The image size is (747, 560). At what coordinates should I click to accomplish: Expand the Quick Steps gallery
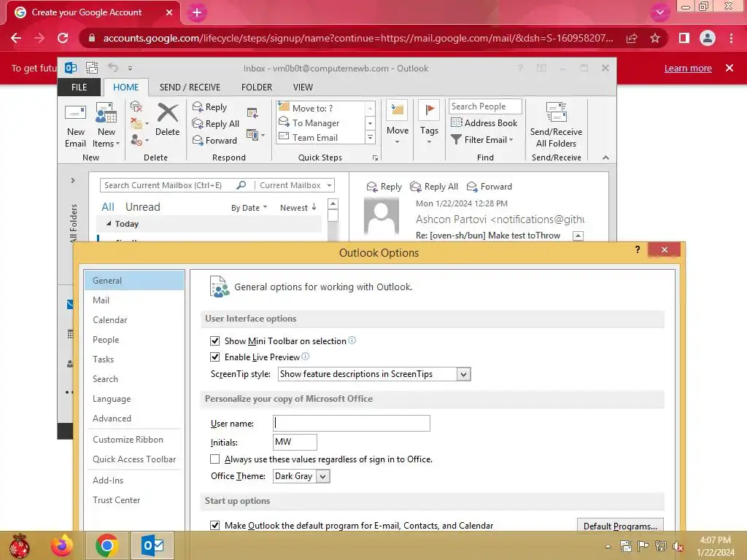tap(370, 138)
